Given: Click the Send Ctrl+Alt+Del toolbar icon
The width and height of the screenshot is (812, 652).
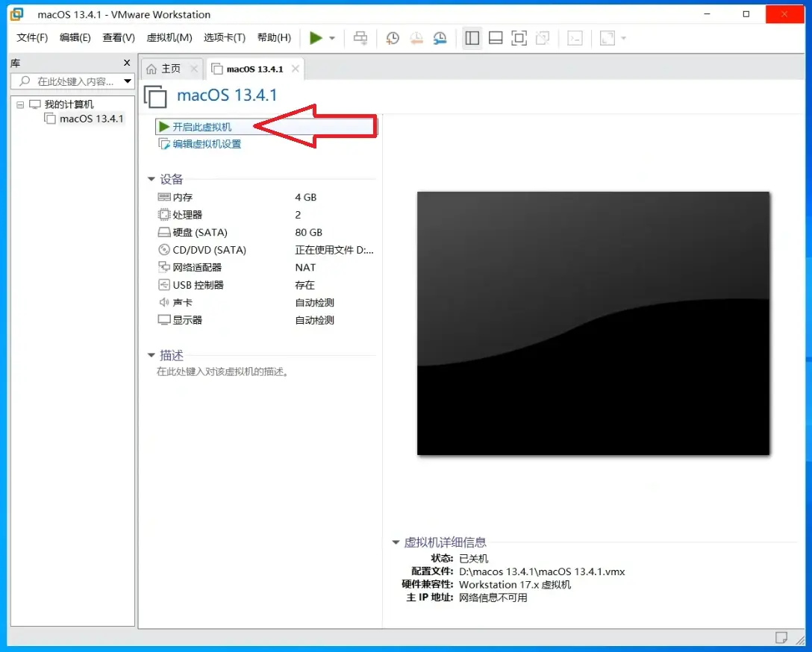Looking at the screenshot, I should [360, 38].
